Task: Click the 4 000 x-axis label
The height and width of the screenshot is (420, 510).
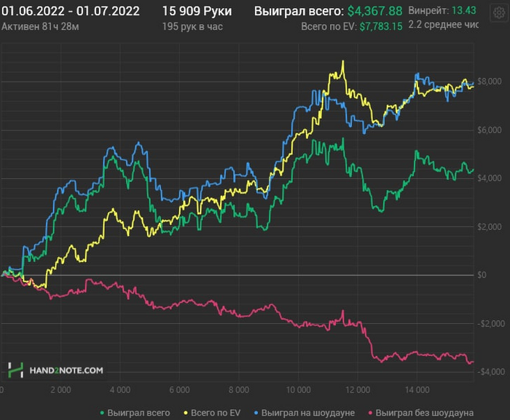Action: (120, 389)
